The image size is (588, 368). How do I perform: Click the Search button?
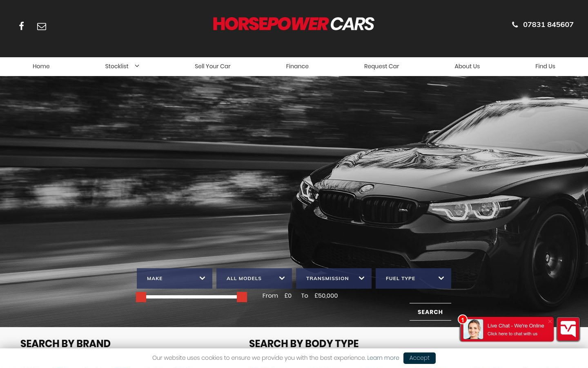click(x=430, y=312)
